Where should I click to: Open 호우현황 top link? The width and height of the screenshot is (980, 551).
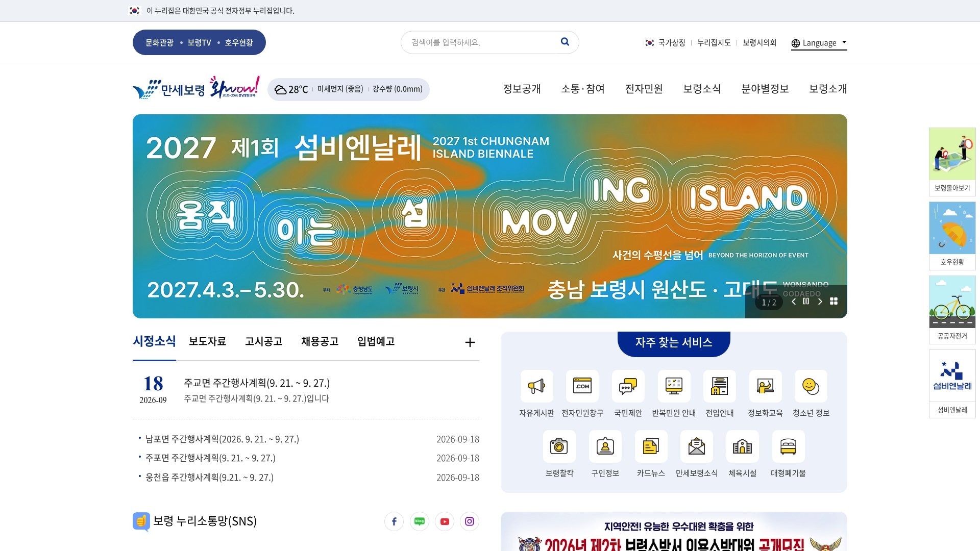click(239, 43)
